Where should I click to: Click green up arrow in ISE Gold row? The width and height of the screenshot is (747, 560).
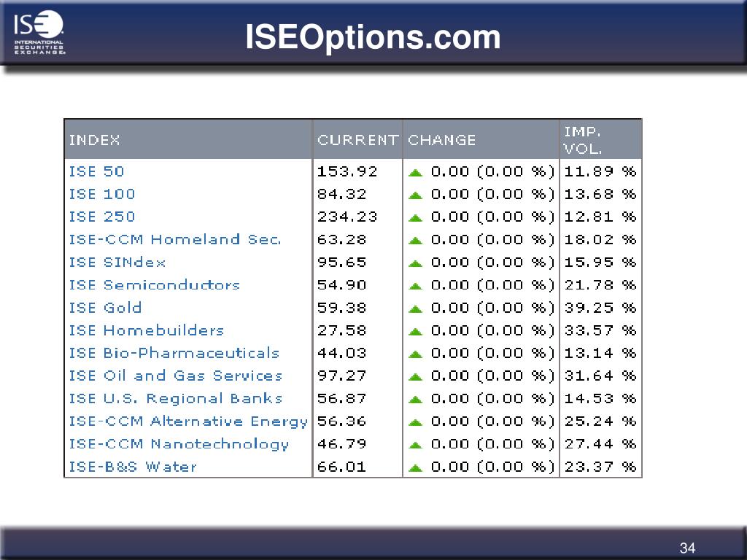(x=415, y=308)
